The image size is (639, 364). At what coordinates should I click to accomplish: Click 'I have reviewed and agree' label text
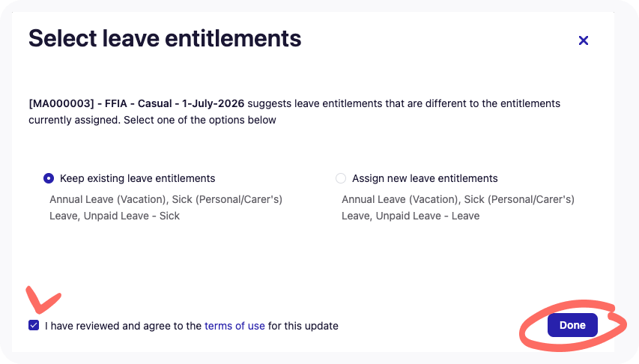click(123, 326)
